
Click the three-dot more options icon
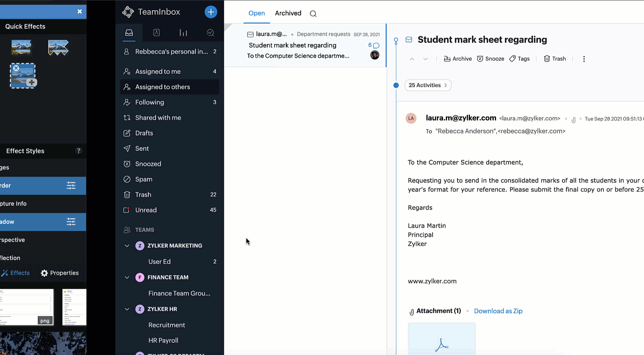(x=584, y=59)
